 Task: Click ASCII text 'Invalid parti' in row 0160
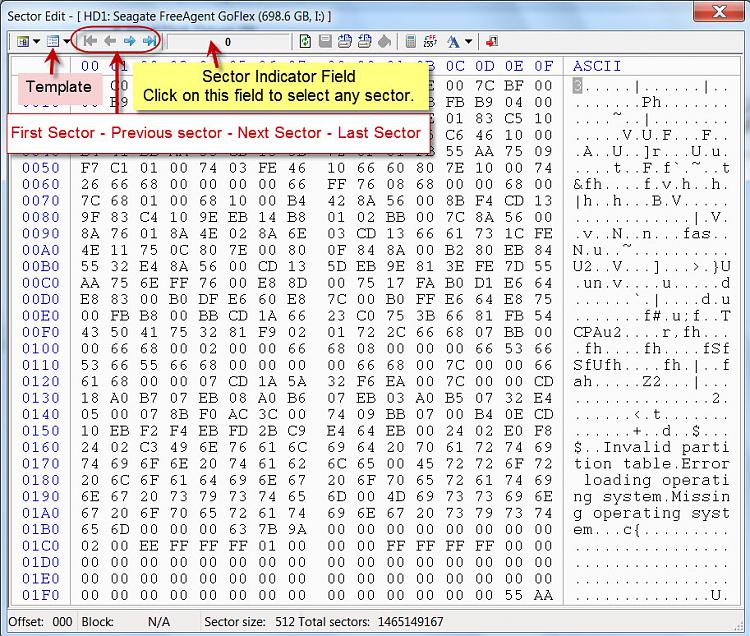click(666, 448)
